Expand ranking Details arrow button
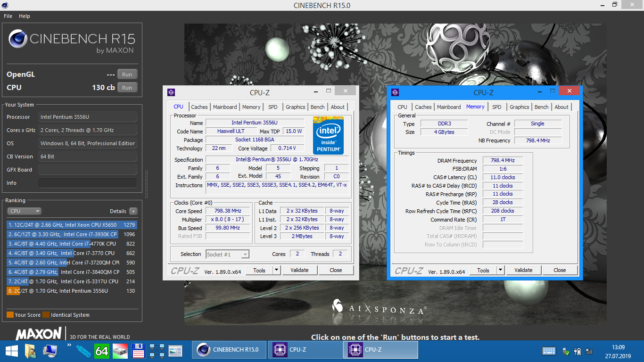 pyautogui.click(x=133, y=211)
